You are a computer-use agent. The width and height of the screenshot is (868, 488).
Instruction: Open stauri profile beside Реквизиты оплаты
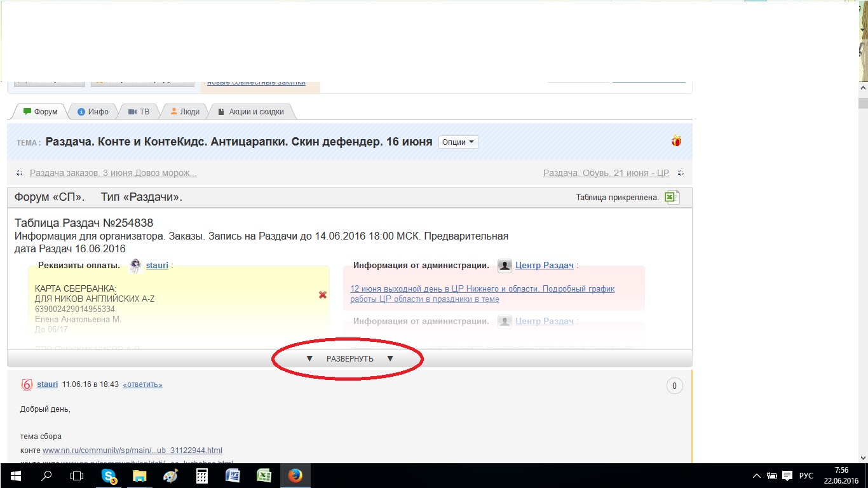pos(156,265)
